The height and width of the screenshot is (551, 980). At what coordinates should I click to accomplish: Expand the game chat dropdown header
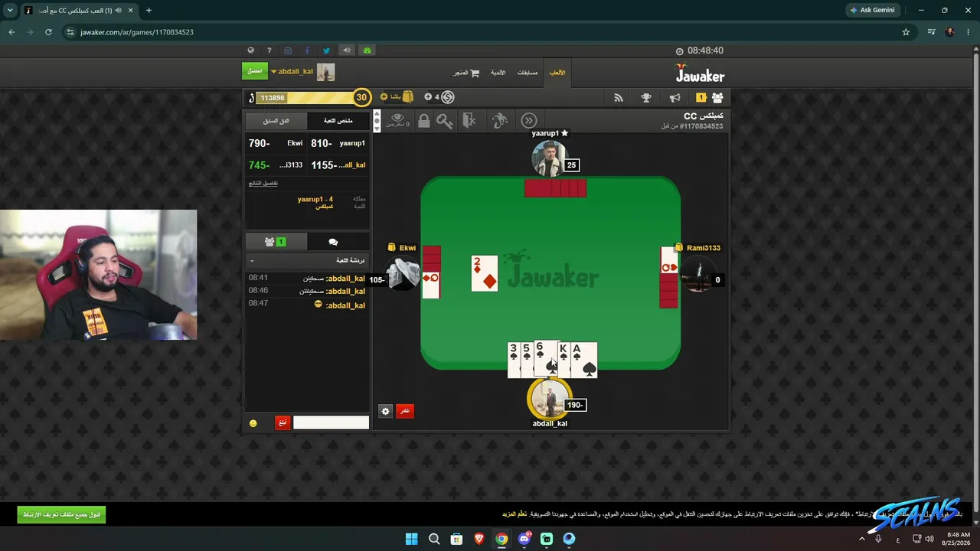pyautogui.click(x=308, y=261)
